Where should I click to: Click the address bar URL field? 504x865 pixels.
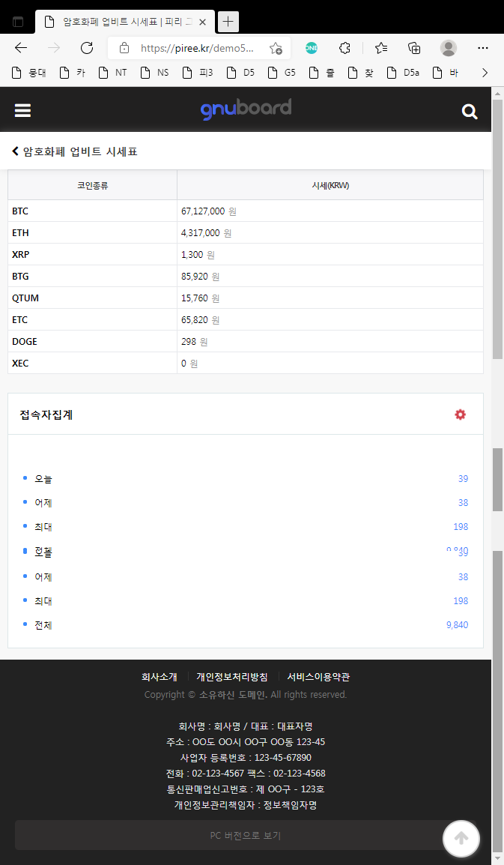pos(198,48)
